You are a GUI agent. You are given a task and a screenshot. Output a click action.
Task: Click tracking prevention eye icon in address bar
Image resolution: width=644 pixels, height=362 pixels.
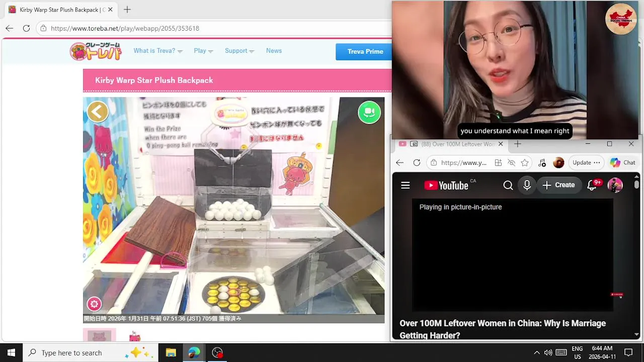tap(511, 162)
